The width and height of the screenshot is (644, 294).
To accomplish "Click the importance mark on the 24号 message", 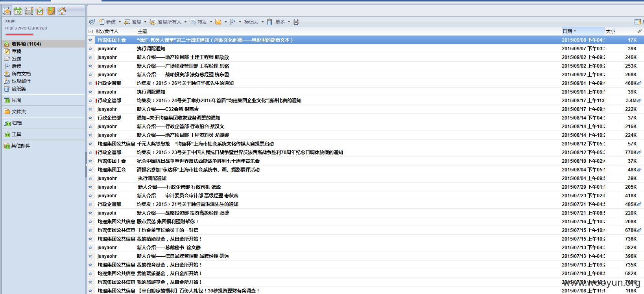I will coord(96,101).
